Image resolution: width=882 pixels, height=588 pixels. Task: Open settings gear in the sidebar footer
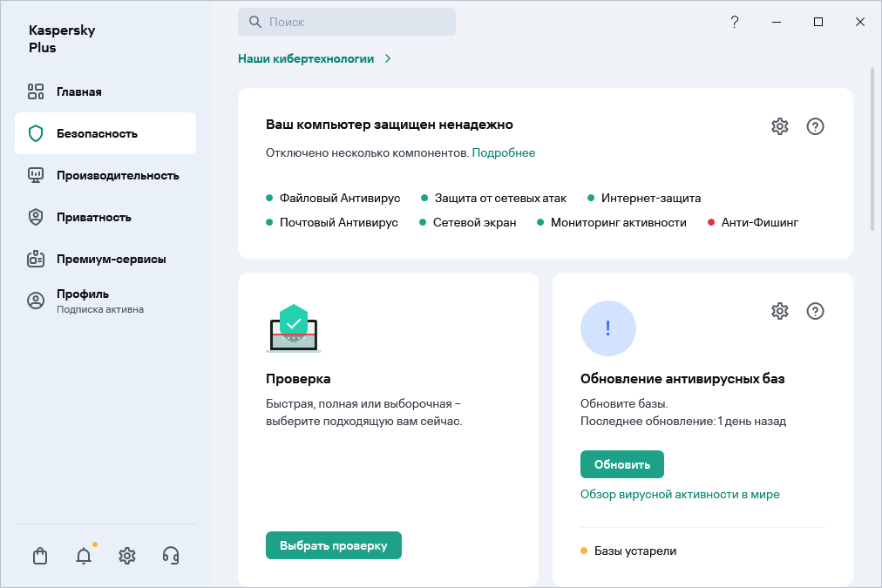click(127, 556)
